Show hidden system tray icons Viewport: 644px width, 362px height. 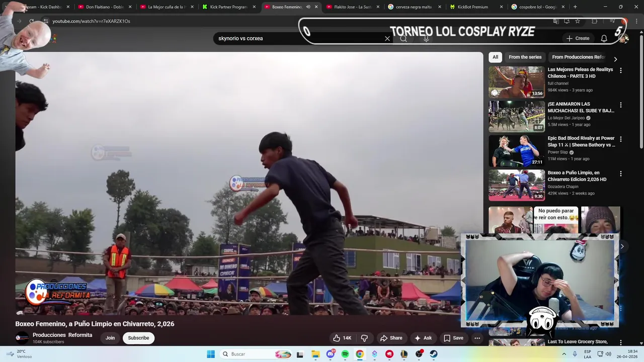[563, 354]
